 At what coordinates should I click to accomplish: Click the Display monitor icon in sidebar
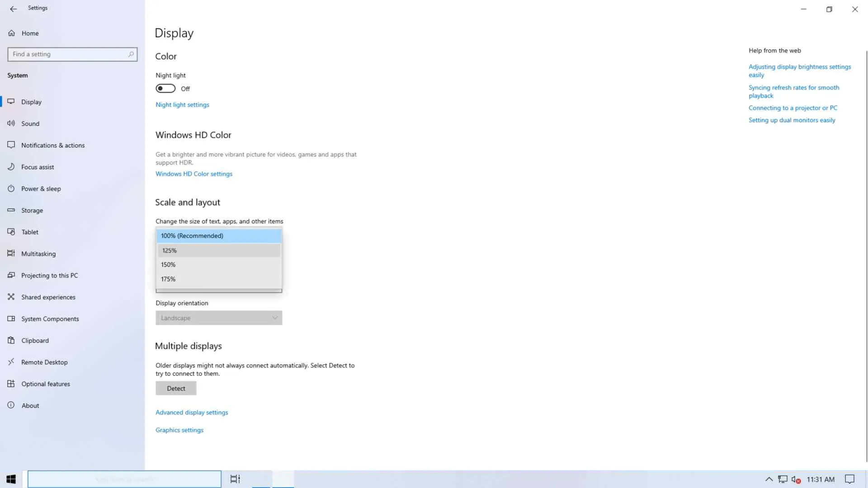(x=11, y=102)
